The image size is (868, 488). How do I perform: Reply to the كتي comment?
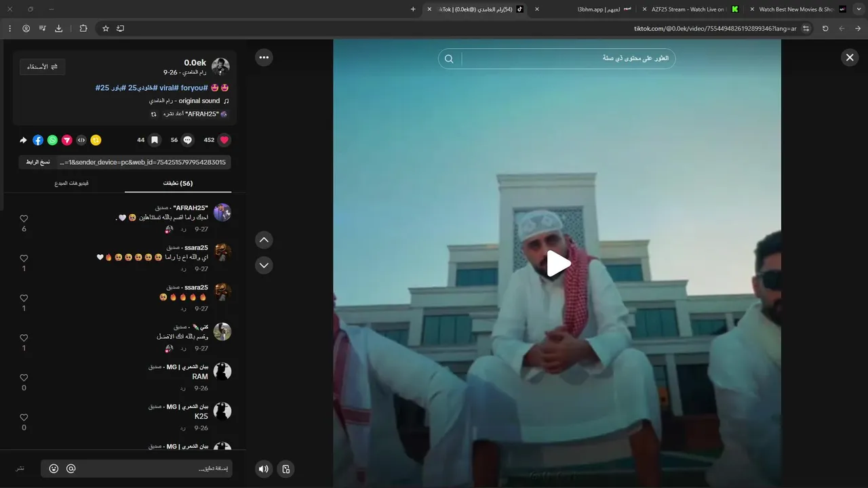pos(183,348)
